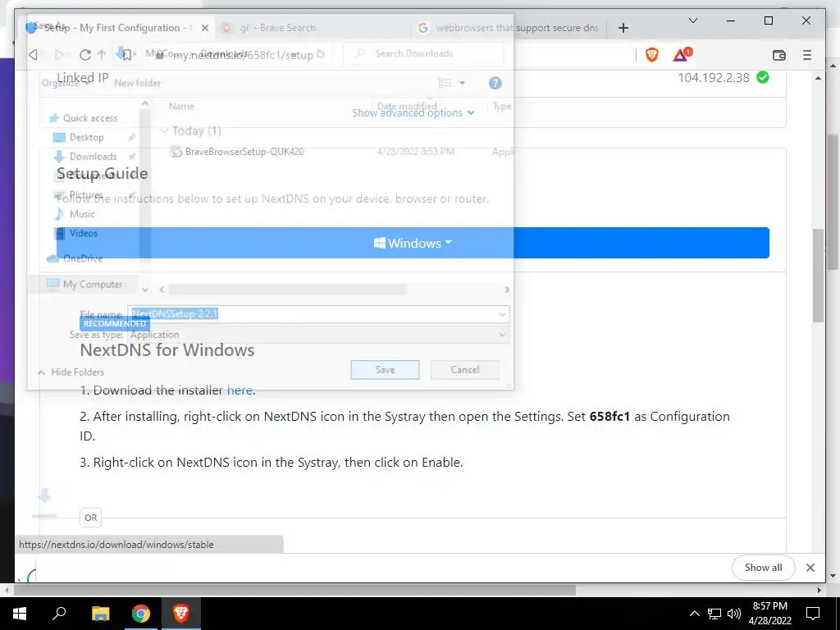This screenshot has width=840, height=630.
Task: Click the browser window's vertical scrollbar thumb
Action: (x=818, y=276)
